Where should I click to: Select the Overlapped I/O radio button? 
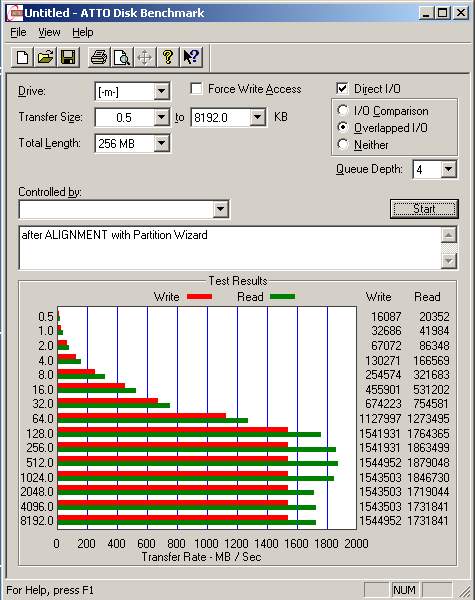343,127
